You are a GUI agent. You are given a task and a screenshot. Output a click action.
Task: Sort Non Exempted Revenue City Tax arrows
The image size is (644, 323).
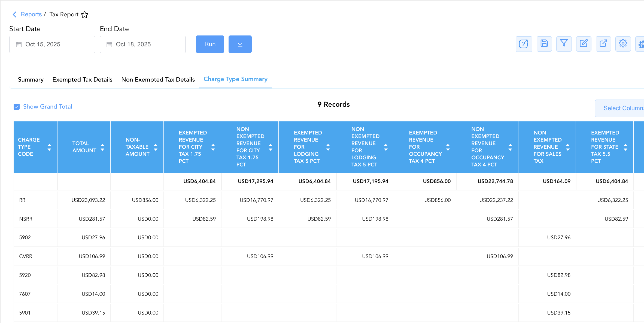(x=271, y=147)
